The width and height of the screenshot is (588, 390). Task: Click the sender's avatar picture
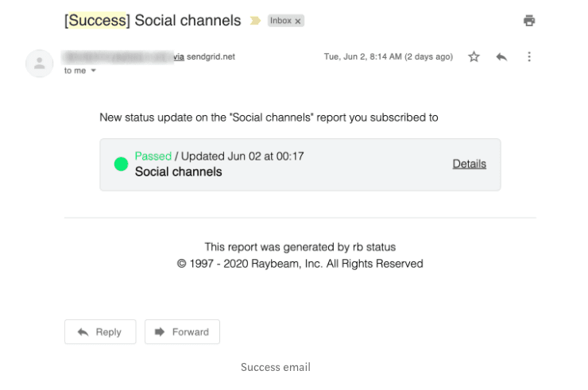(x=39, y=63)
